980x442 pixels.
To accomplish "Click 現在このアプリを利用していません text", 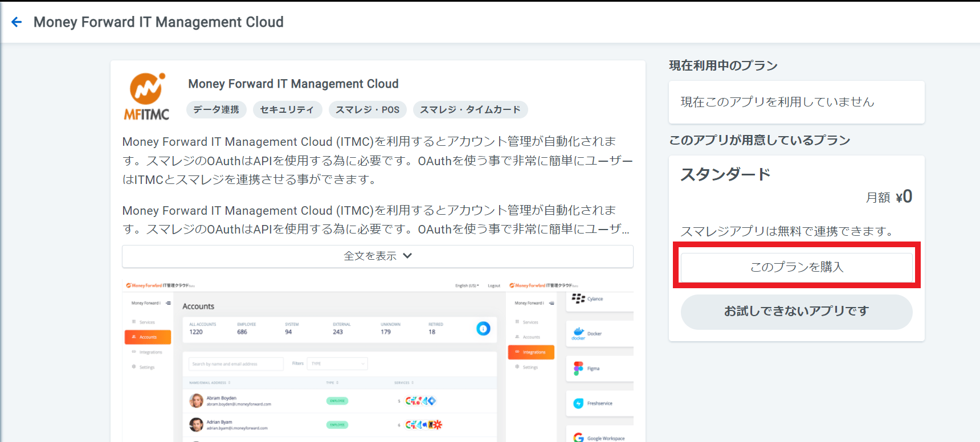I will coord(777,102).
